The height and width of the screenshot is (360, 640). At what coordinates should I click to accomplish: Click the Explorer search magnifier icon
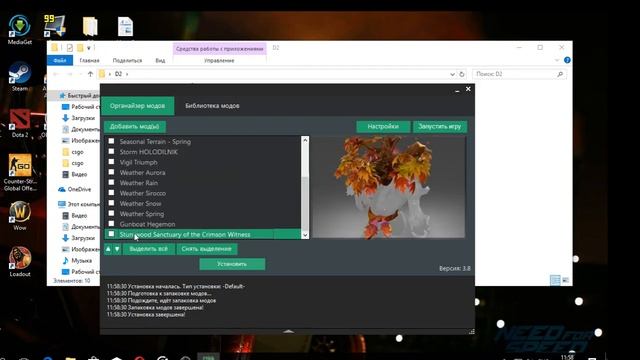560,74
